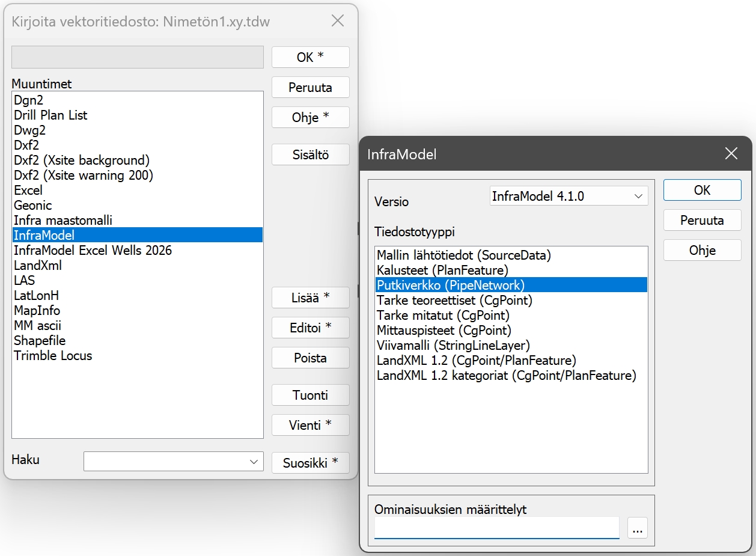Viewport: 756px width, 556px height.
Task: Select Dwg2 in the Muuntimet list
Action: 138,130
